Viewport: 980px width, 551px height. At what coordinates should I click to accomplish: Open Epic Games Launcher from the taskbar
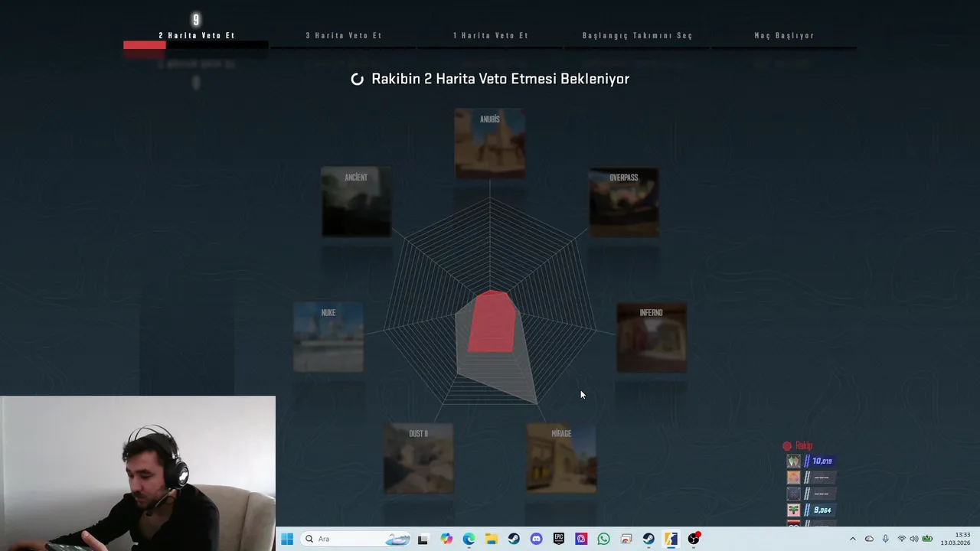click(x=559, y=539)
